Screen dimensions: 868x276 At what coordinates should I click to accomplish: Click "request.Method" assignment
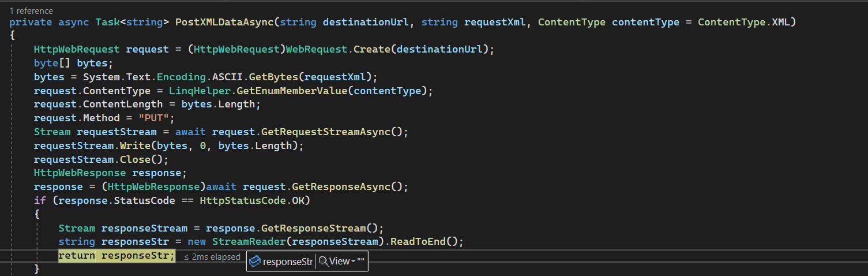tap(77, 118)
